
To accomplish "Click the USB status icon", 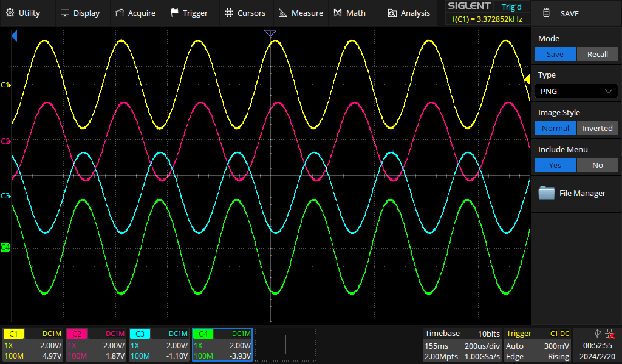I will (598, 333).
